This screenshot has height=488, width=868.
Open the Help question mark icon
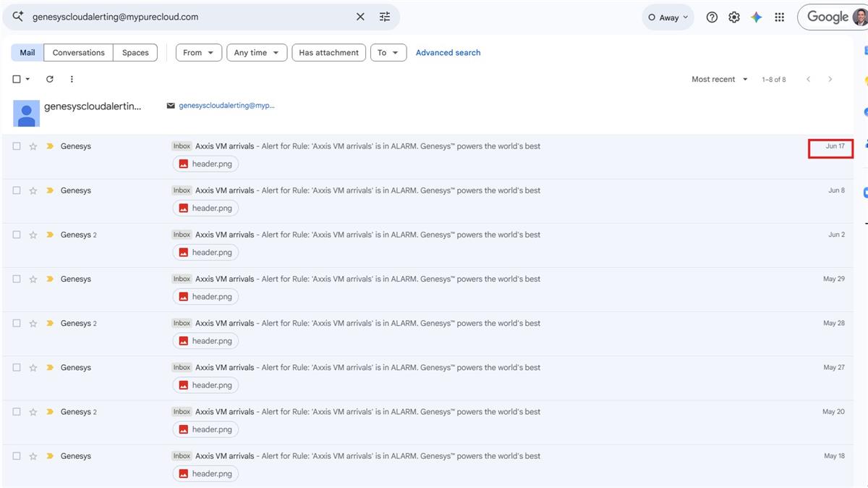point(712,17)
